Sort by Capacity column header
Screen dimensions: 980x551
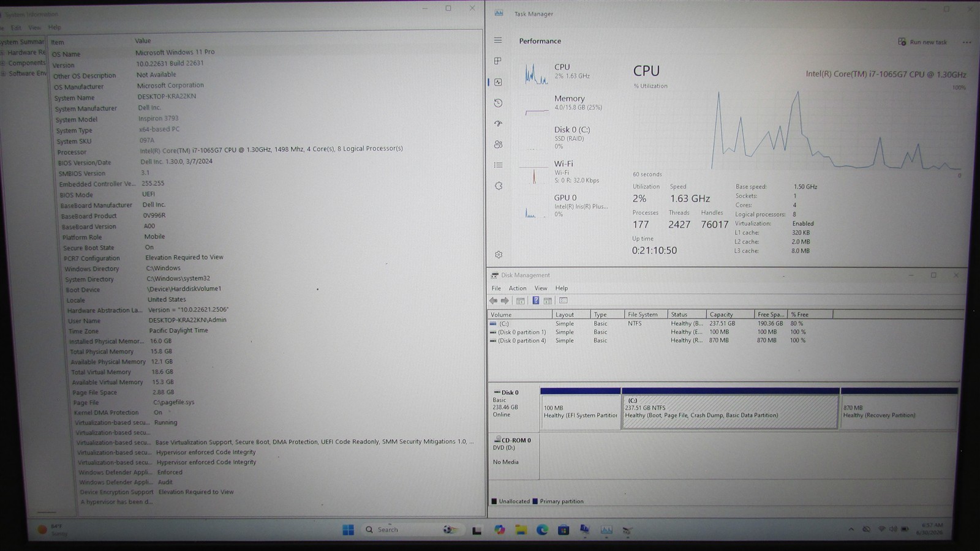[730, 315]
